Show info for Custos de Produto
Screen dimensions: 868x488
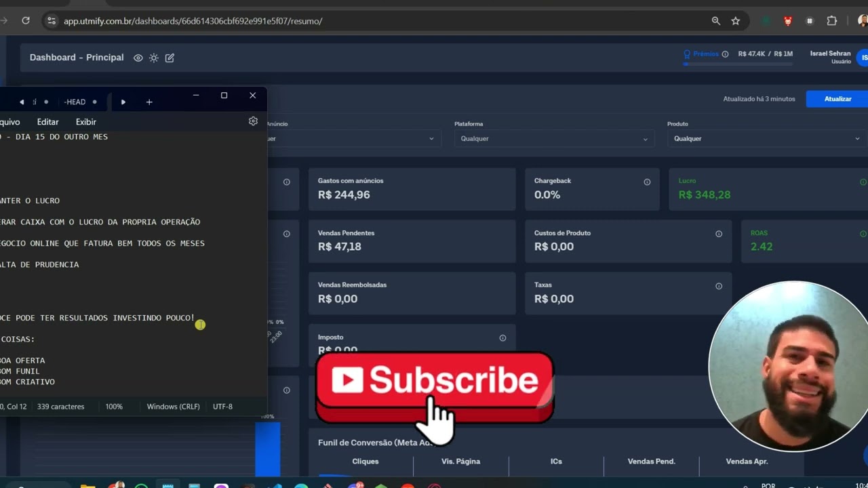(719, 234)
